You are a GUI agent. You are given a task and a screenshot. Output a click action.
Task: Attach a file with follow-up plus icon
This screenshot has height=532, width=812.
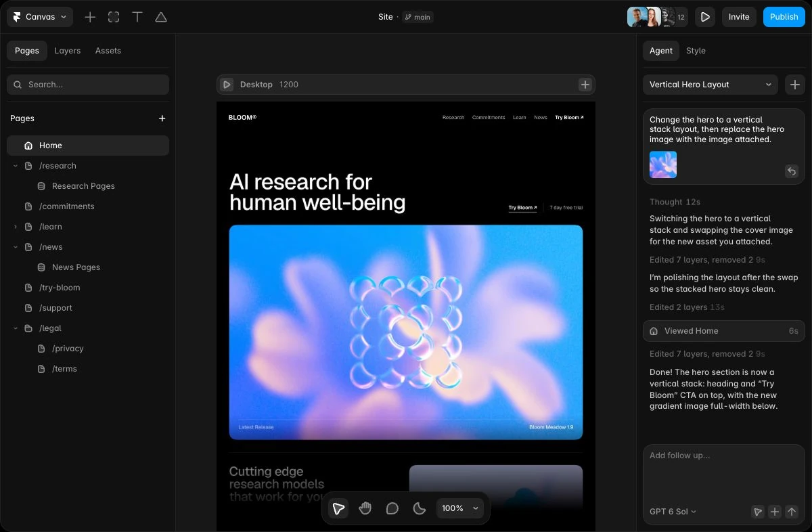pyautogui.click(x=775, y=512)
